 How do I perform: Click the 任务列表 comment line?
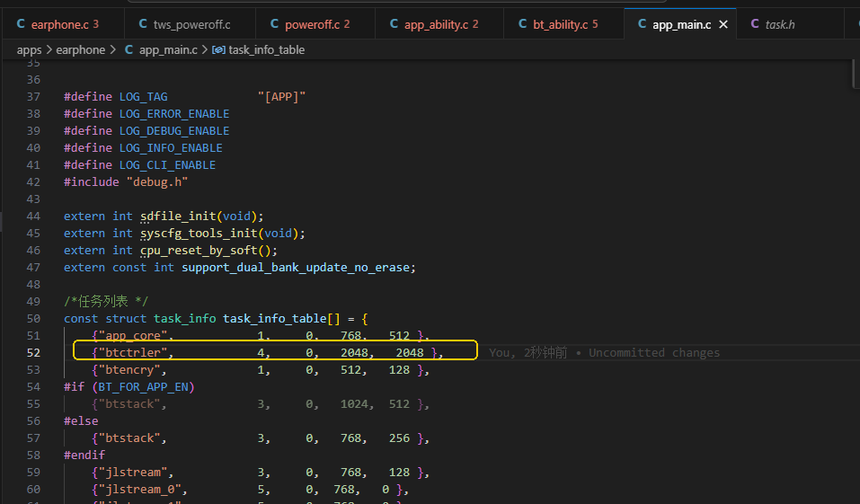tap(106, 301)
